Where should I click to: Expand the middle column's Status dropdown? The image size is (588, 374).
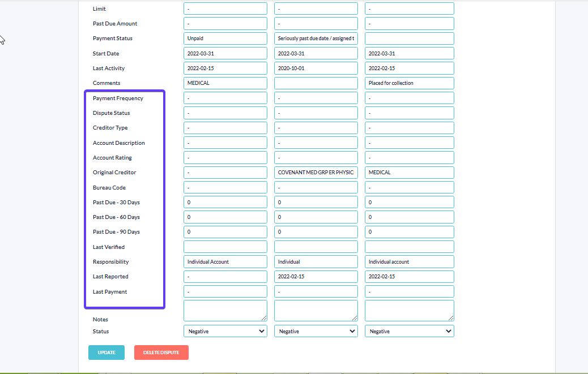click(x=316, y=331)
